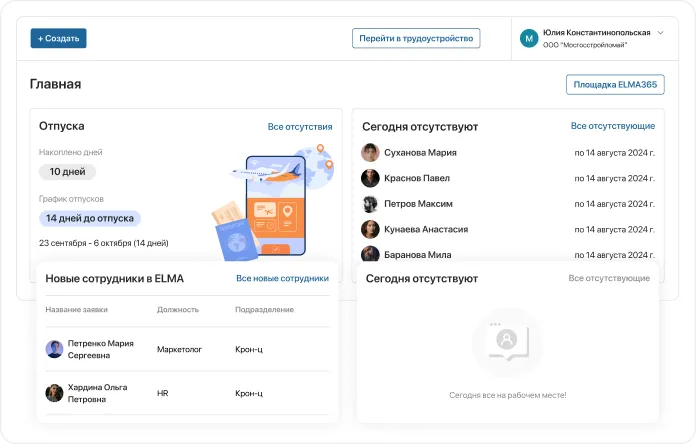The image size is (696, 444).
Task: Click Перейти в трудоустройство button
Action: pyautogui.click(x=416, y=38)
